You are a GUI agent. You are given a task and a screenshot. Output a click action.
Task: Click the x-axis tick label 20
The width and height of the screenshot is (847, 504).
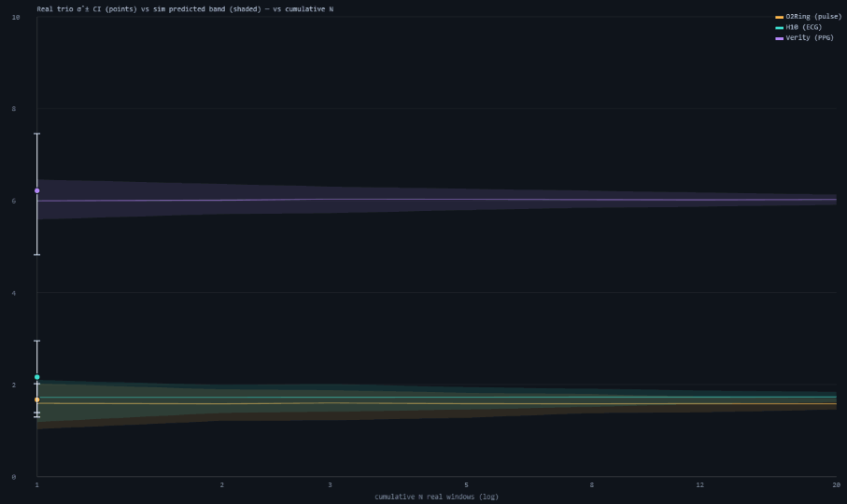(x=836, y=485)
